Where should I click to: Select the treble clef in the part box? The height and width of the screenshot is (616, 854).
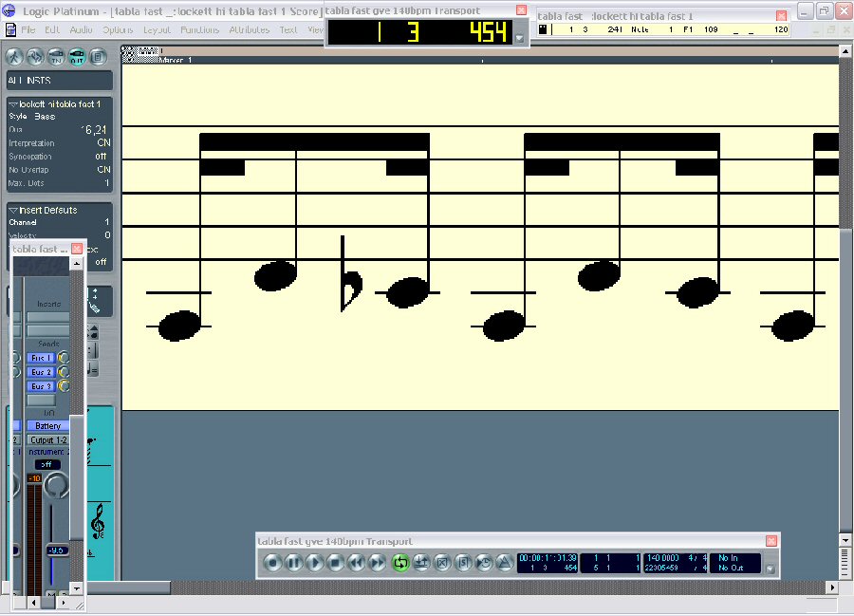point(97,522)
